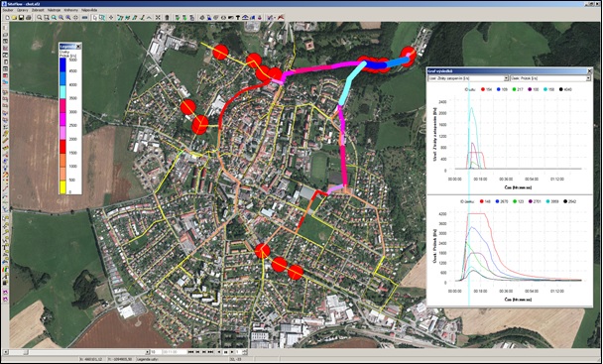Click the Save disk icon
This screenshot has width=603, height=364.
(21, 17)
